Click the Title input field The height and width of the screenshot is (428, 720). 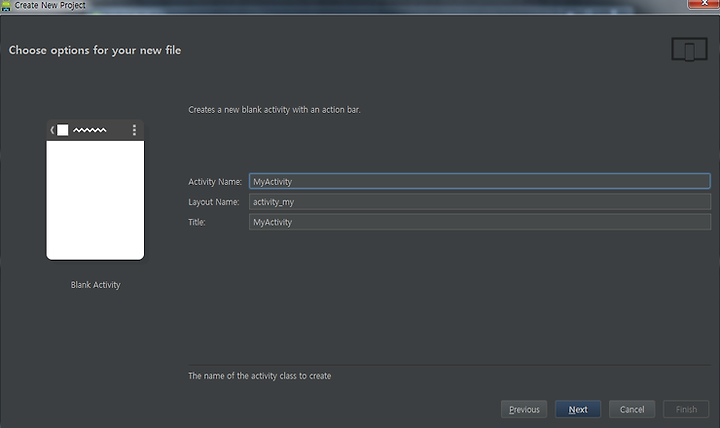click(479, 222)
